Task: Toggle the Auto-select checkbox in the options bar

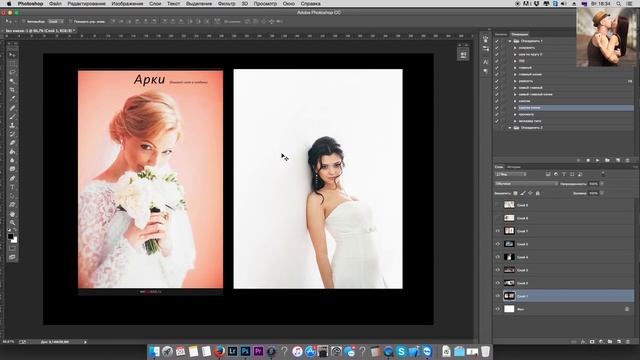Action: [x=24, y=21]
